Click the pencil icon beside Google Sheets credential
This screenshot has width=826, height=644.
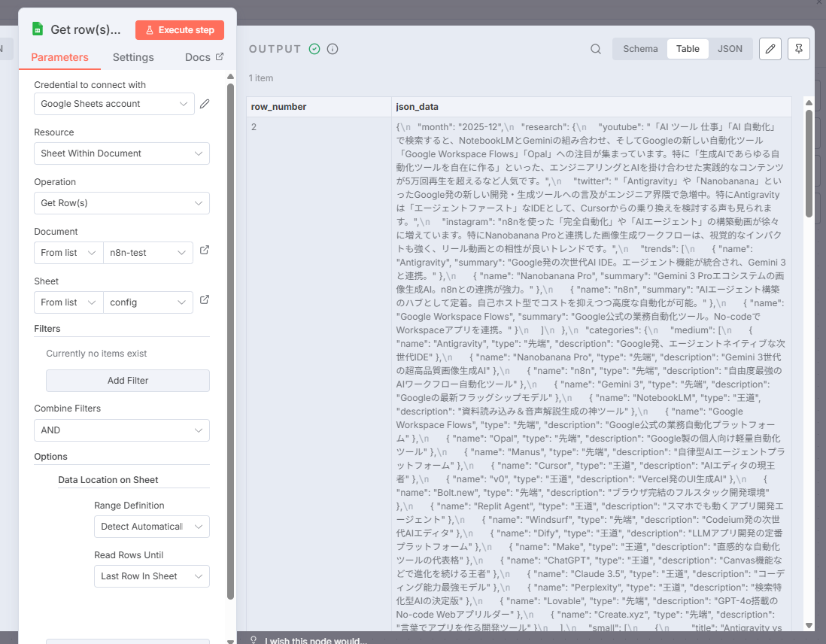point(205,104)
